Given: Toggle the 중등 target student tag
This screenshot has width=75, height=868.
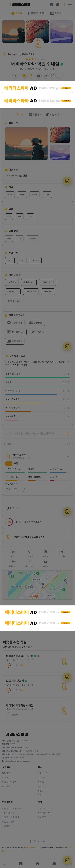Looking at the screenshot, I should point(9,238).
